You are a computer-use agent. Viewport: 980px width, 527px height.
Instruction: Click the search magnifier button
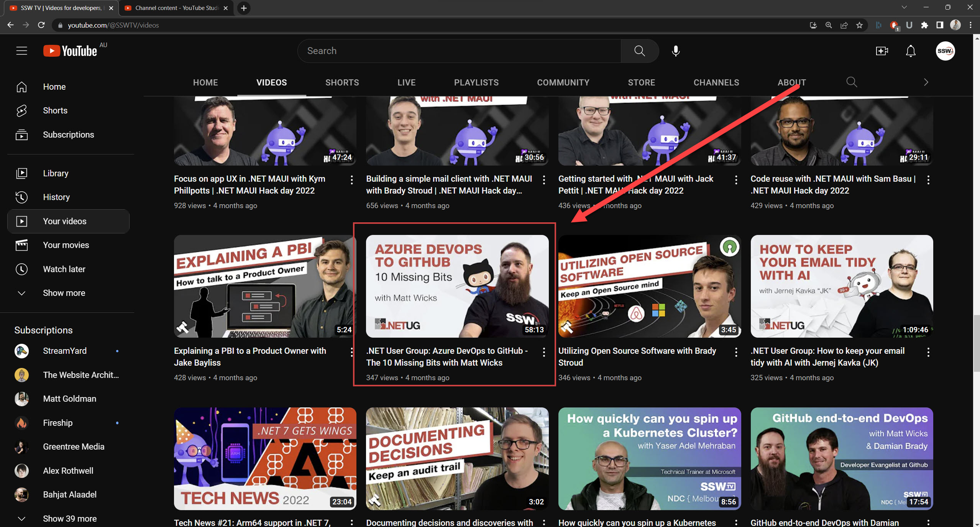pos(639,51)
